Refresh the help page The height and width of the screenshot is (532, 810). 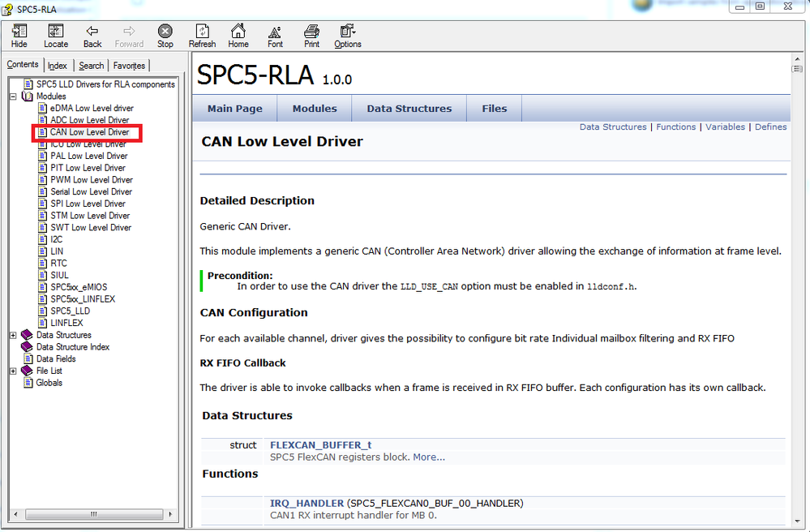[x=202, y=36]
